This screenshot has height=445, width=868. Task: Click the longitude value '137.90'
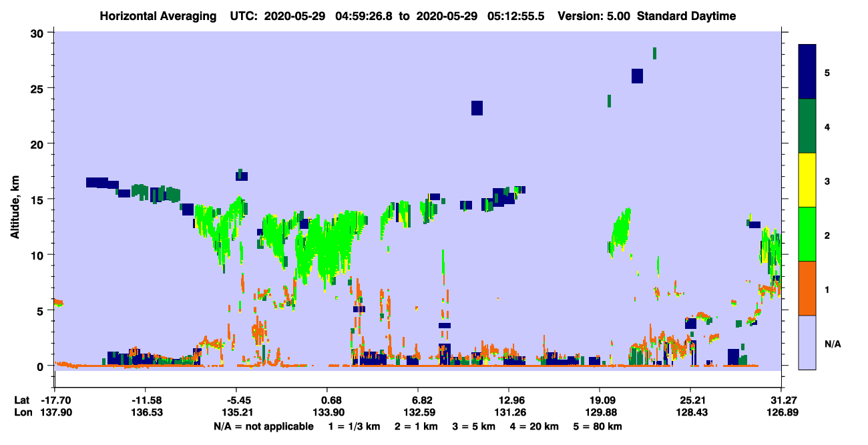click(x=55, y=412)
